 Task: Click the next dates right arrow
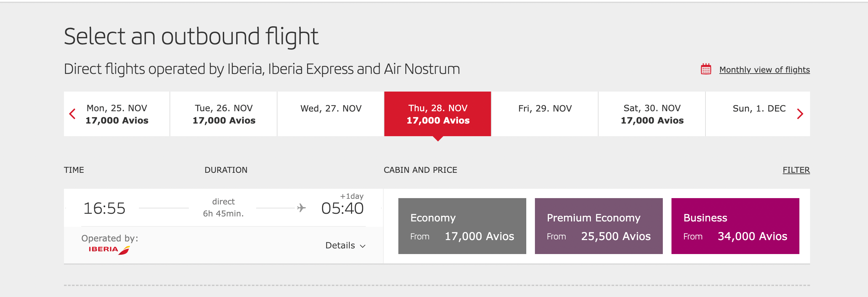800,114
